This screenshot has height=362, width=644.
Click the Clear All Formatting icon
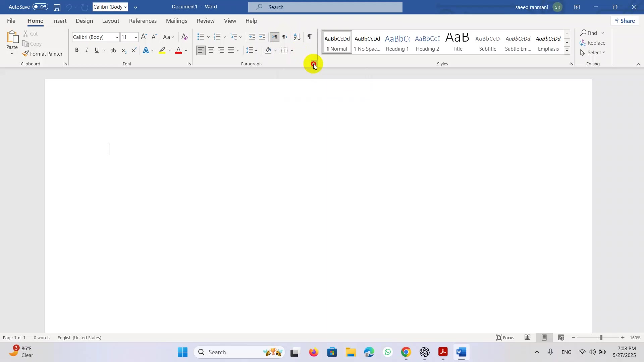point(184,37)
